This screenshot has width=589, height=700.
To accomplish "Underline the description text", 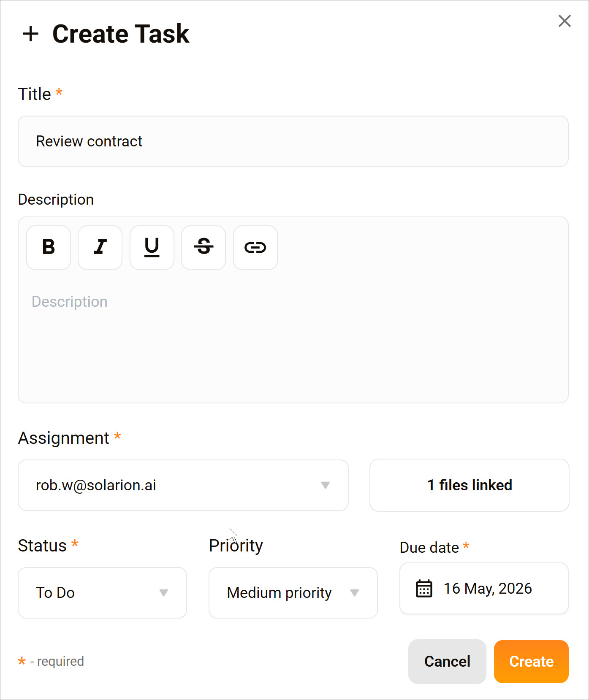I will click(x=152, y=247).
